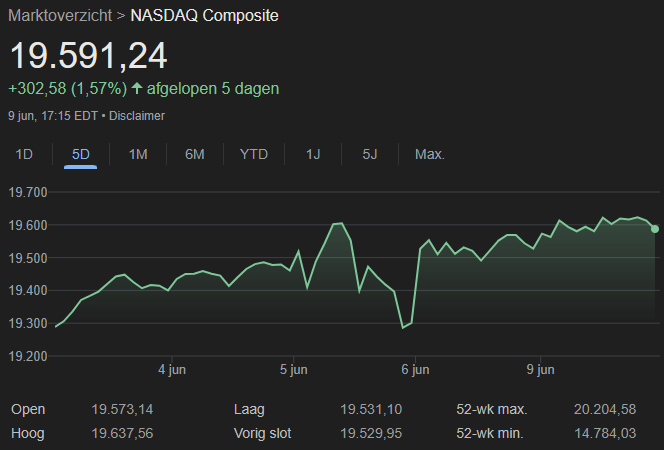Click the 52-wk min. label
The image size is (664, 450).
[490, 433]
